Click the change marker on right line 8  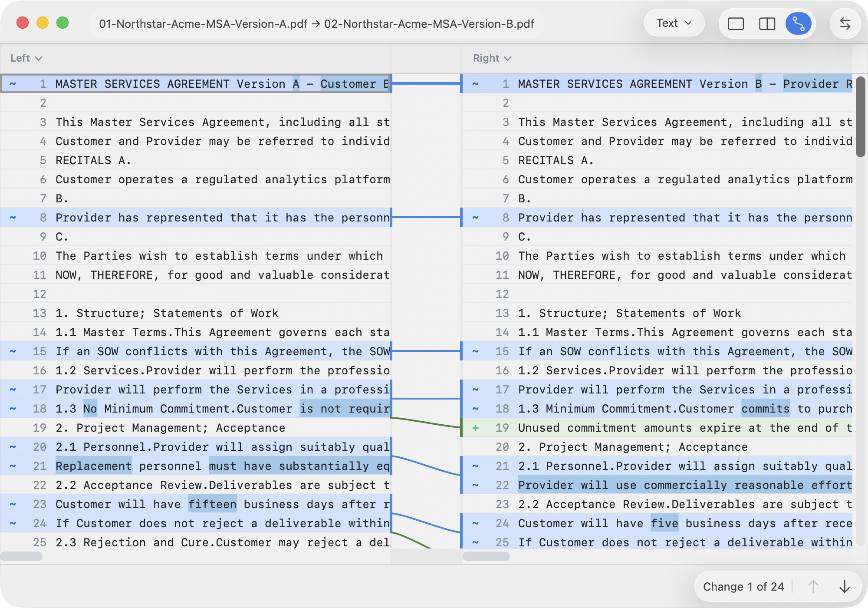click(476, 218)
